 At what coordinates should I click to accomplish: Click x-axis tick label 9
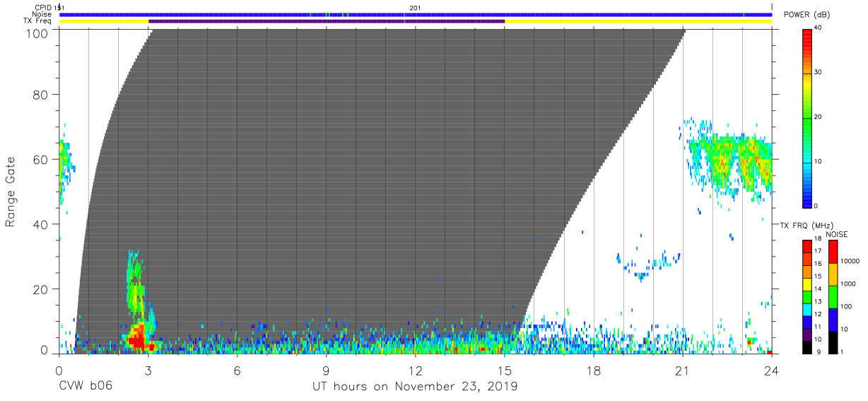327,371
